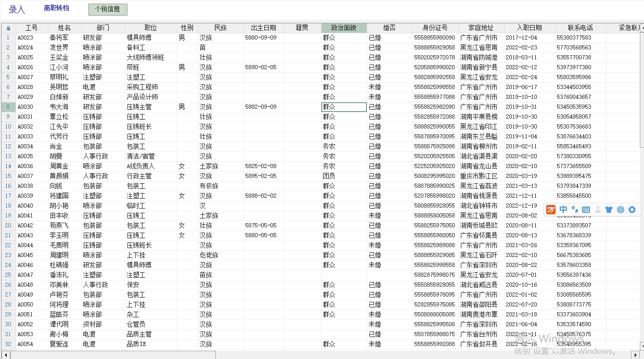644x359 pixels.
Task: Click employee ID cell A0031
Action: point(32,117)
